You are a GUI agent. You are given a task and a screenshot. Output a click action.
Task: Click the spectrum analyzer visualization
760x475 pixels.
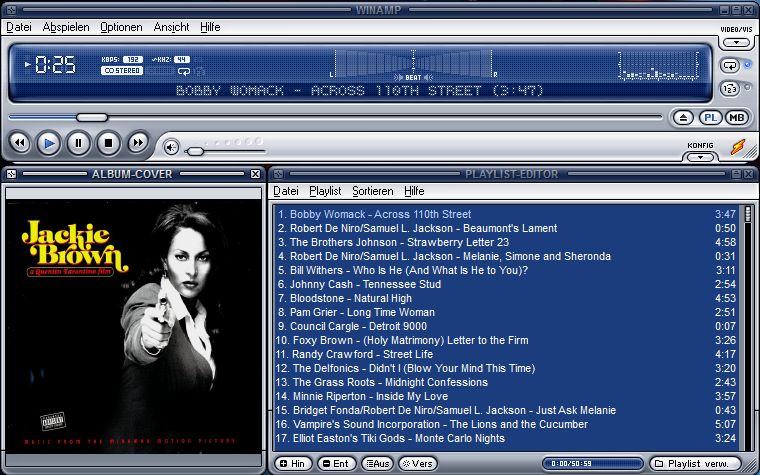pyautogui.click(x=658, y=65)
